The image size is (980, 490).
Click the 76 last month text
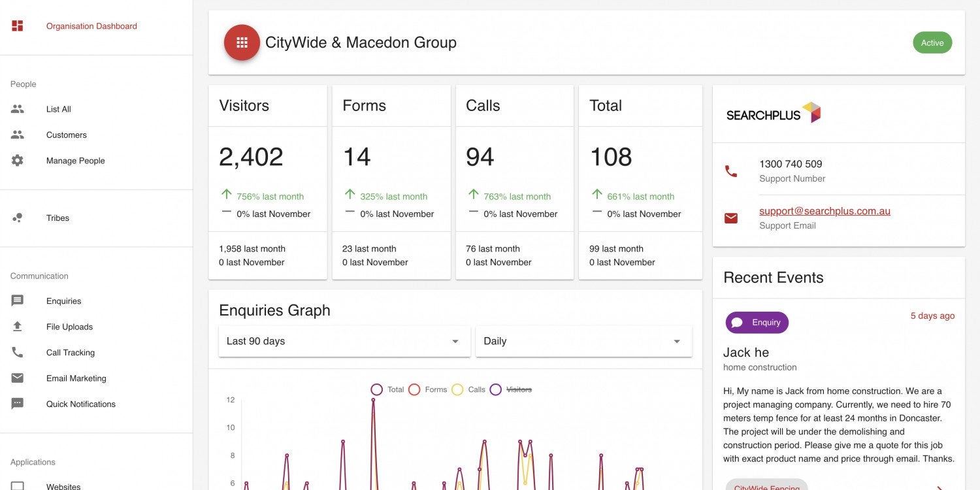(x=493, y=248)
